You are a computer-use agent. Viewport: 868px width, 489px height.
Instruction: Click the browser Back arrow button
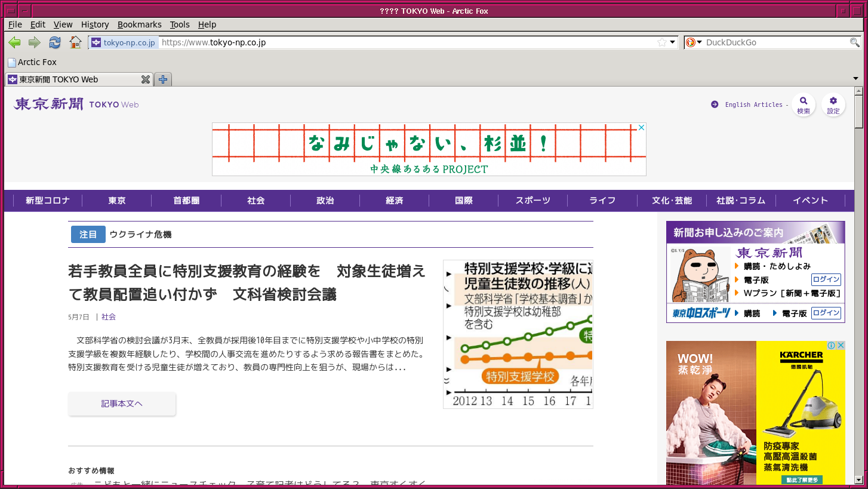pyautogui.click(x=15, y=42)
